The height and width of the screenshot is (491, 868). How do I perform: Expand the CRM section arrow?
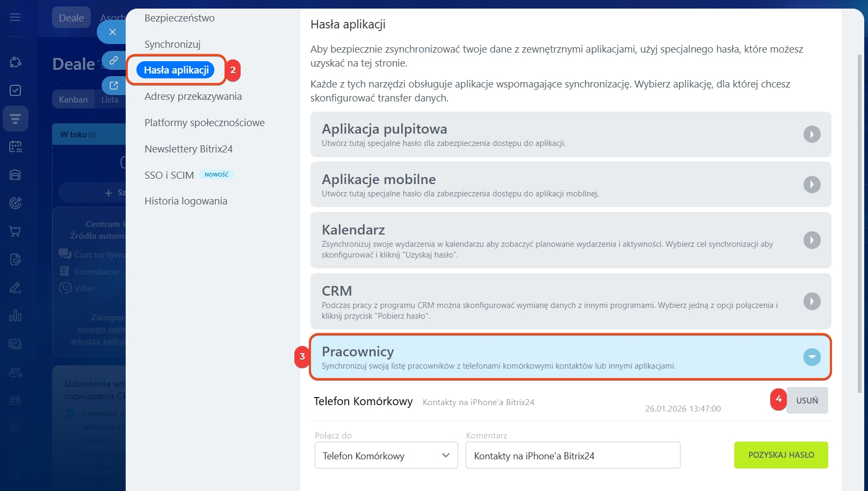[x=812, y=301]
